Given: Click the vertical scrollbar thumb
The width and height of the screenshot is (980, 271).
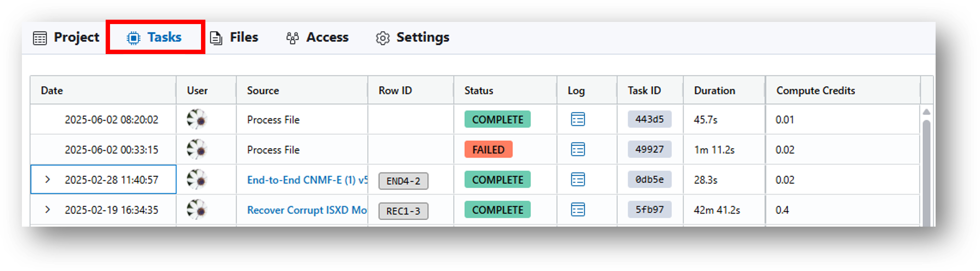Looking at the screenshot, I should point(926,173).
